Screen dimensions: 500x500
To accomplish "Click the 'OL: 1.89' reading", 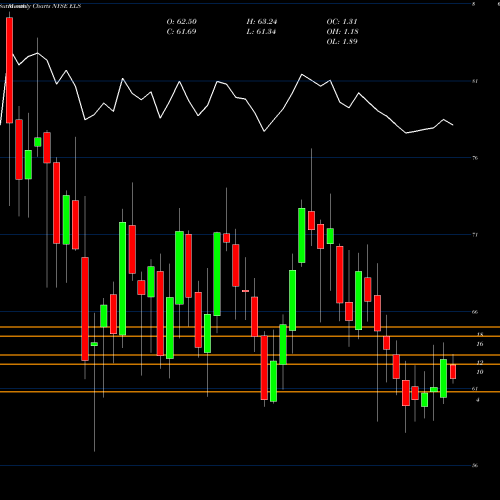I will click(x=342, y=42).
